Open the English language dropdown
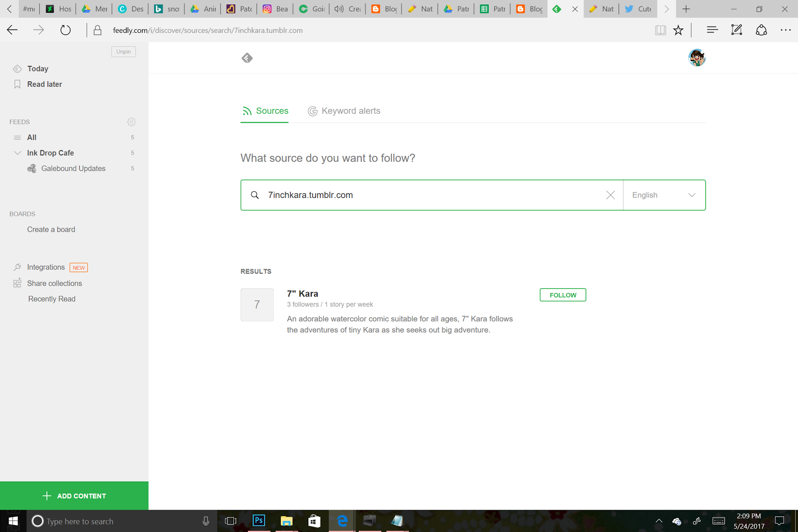 [664, 195]
